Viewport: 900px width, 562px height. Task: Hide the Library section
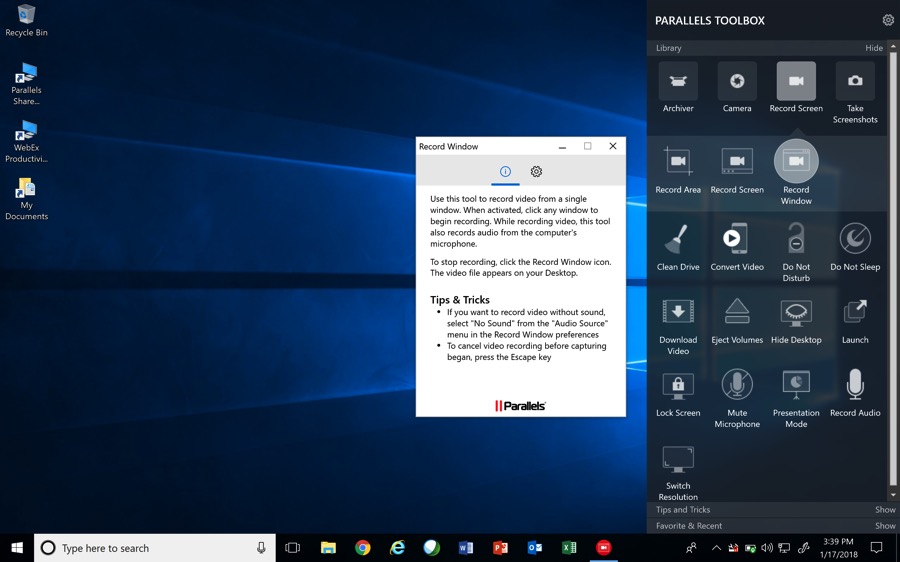click(x=874, y=48)
